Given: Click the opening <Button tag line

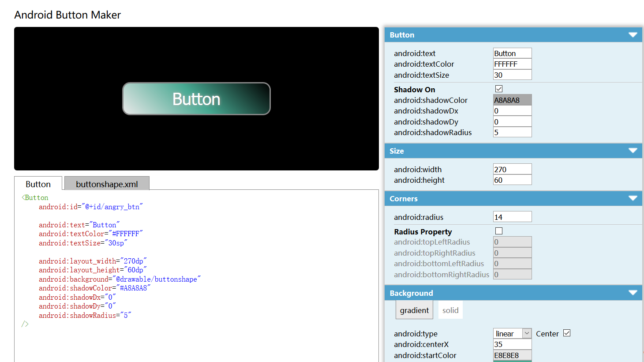Looking at the screenshot, I should (x=35, y=197).
